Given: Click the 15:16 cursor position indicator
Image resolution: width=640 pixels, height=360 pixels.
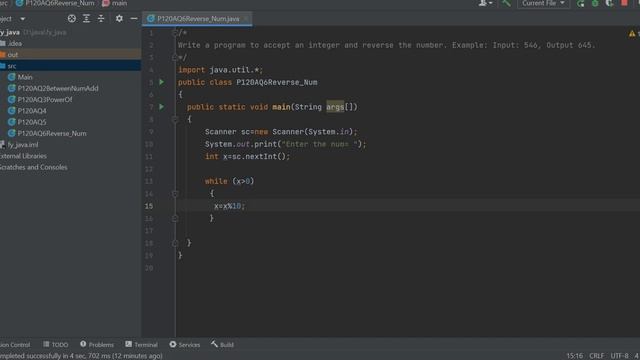Looking at the screenshot, I should (574, 356).
